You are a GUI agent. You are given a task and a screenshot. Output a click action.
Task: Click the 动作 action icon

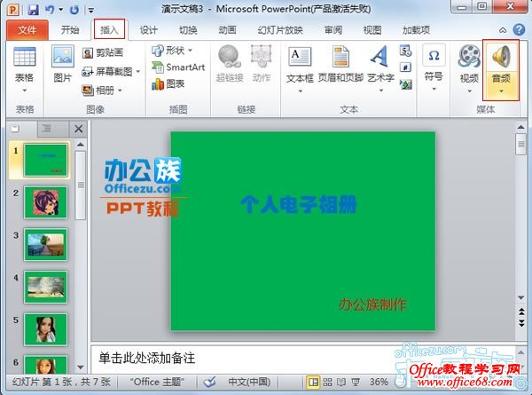(262, 64)
